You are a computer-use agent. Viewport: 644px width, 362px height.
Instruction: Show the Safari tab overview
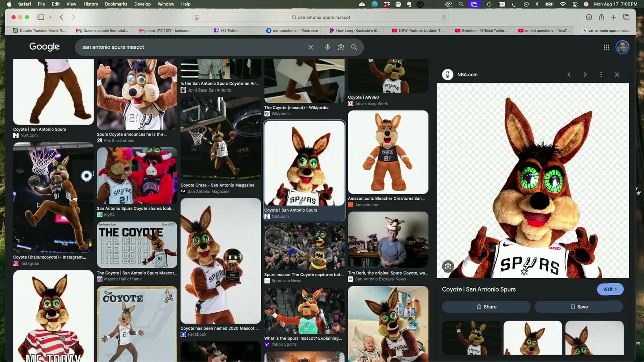(x=626, y=17)
